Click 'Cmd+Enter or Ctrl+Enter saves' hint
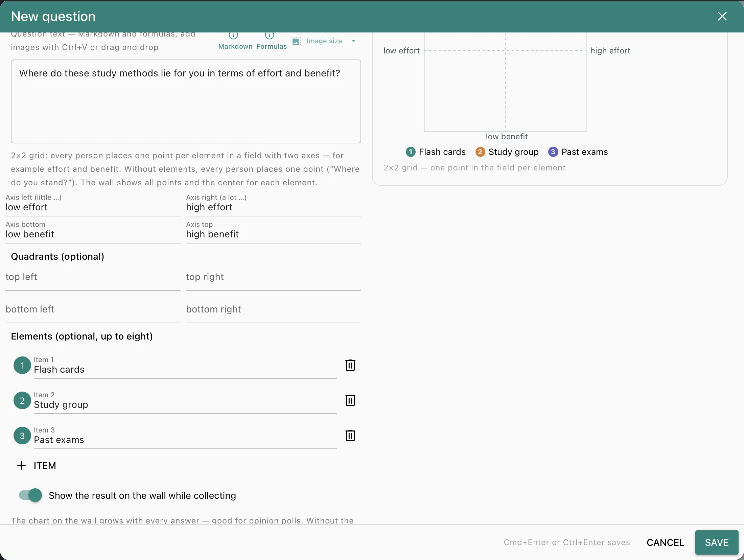The image size is (744, 560). [x=567, y=542]
